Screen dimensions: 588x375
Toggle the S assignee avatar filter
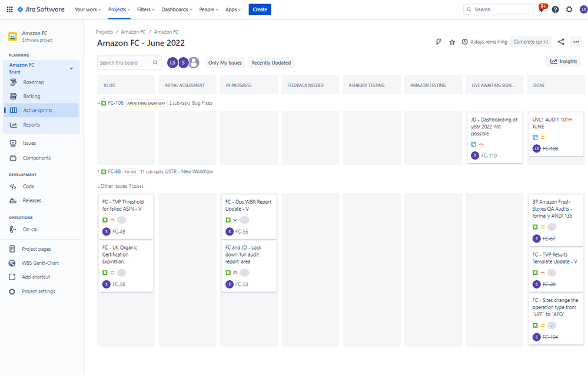[184, 62]
